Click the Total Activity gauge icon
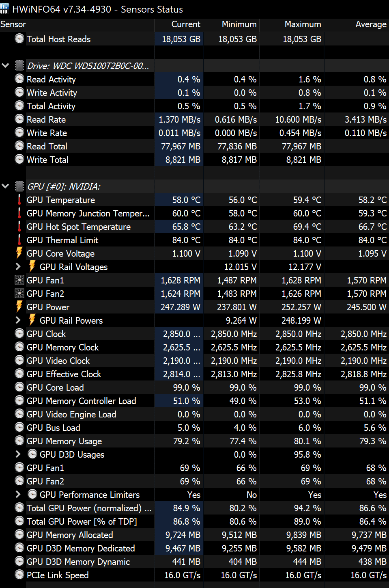Image resolution: width=389 pixels, height=588 pixels. [x=19, y=106]
